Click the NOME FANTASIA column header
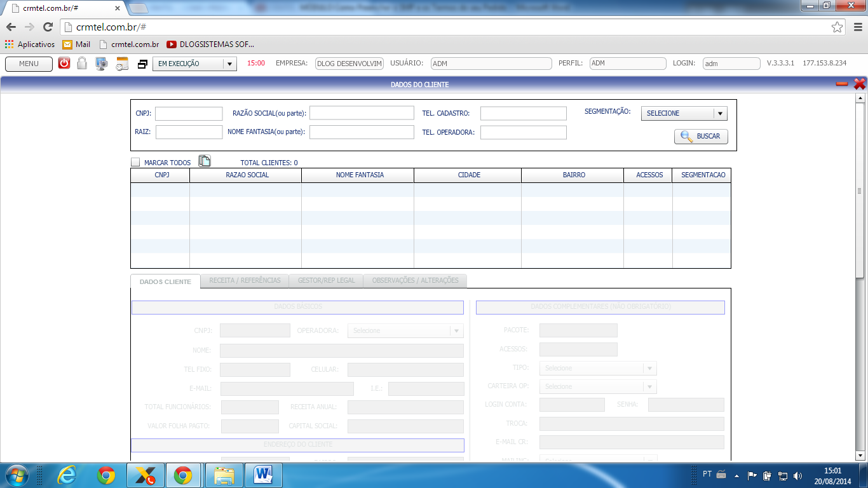 [x=358, y=175]
